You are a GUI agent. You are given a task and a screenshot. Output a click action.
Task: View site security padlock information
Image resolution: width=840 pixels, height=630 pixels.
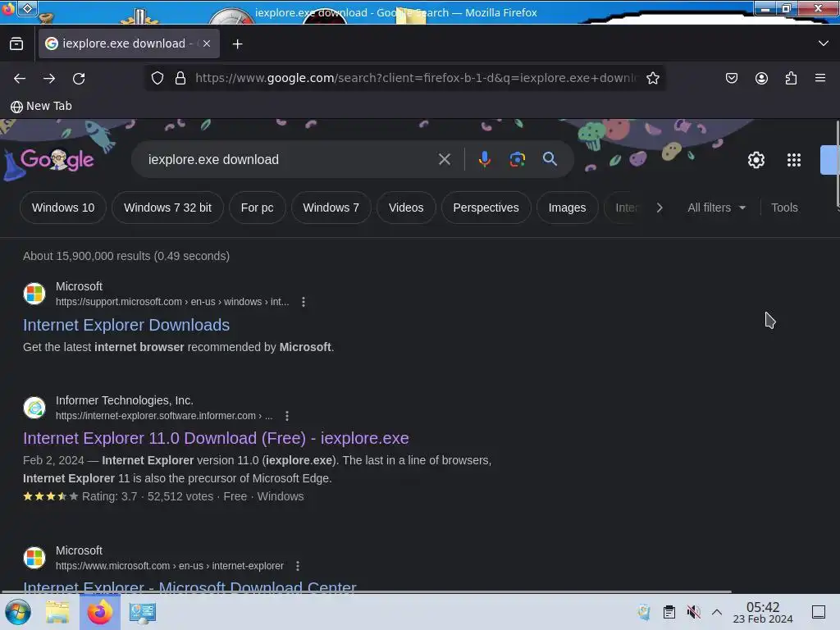[x=180, y=78]
